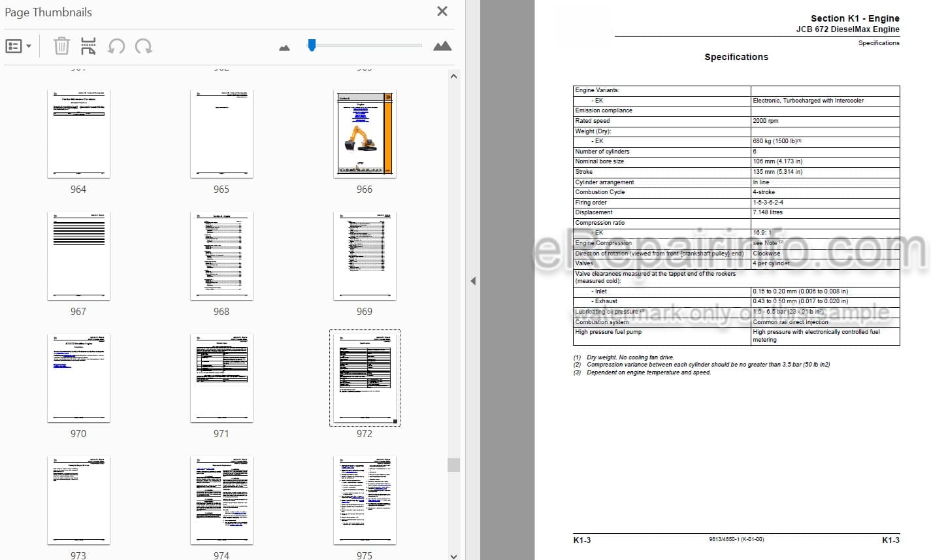Open the page 970 thumbnail
This screenshot has width=931, height=560.
[78, 378]
